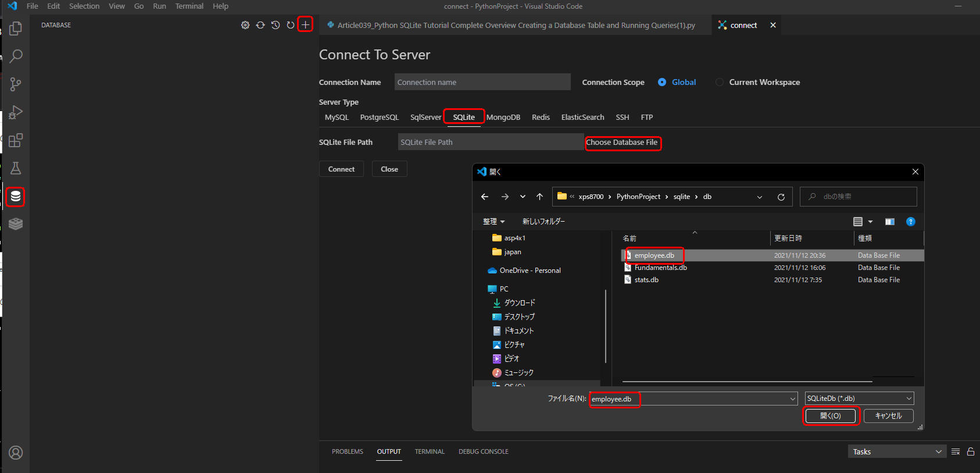980x473 pixels.
Task: Open database history clock icon
Action: coord(276,25)
